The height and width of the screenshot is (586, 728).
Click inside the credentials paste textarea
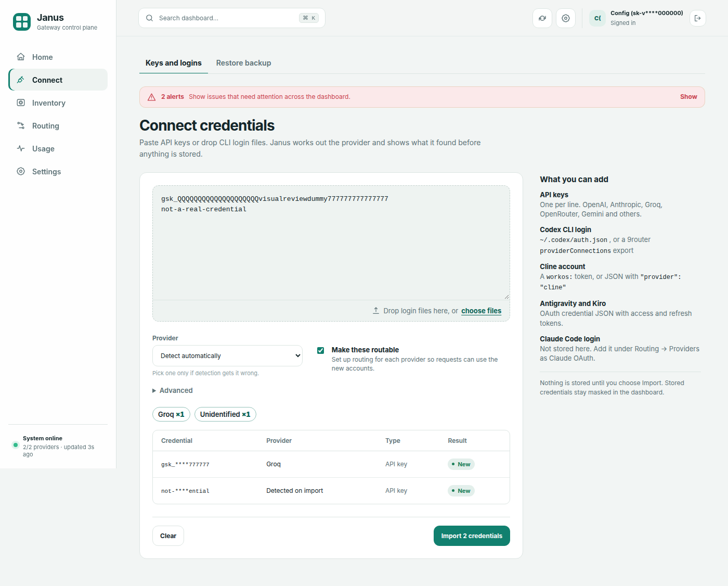(x=331, y=243)
